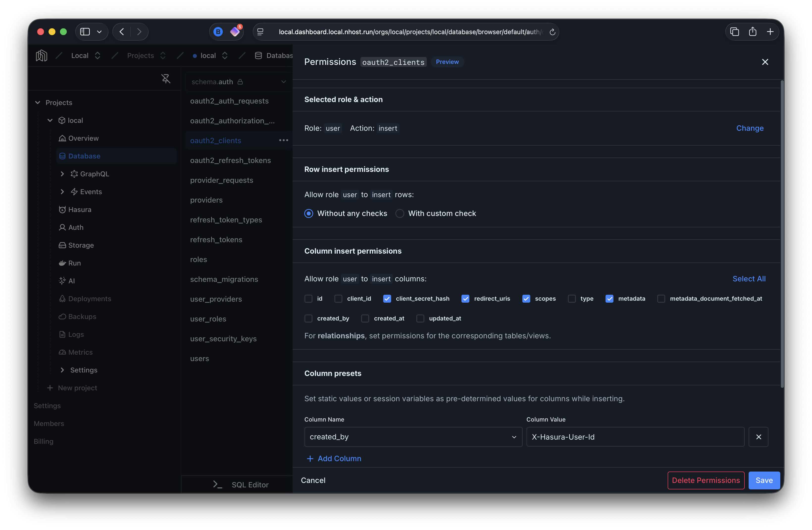812x530 pixels.
Task: Enable the id column insert checkbox
Action: coord(308,298)
